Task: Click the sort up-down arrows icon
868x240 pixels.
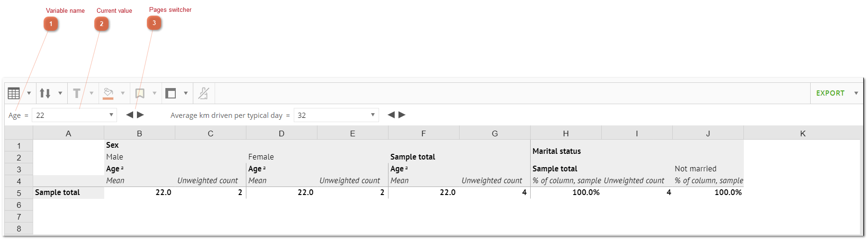Action: pyautogui.click(x=45, y=93)
